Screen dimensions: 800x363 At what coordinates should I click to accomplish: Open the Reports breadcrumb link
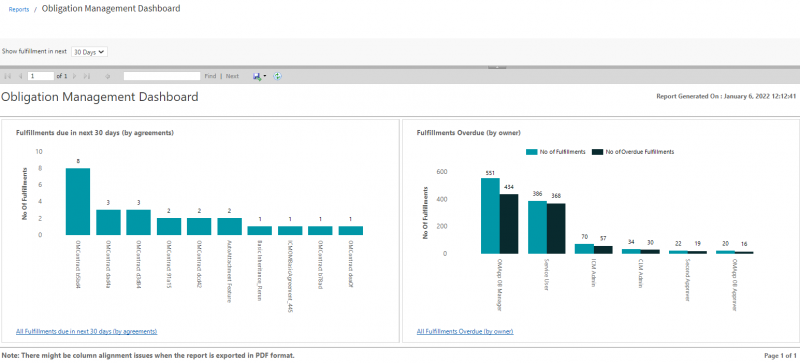[19, 9]
